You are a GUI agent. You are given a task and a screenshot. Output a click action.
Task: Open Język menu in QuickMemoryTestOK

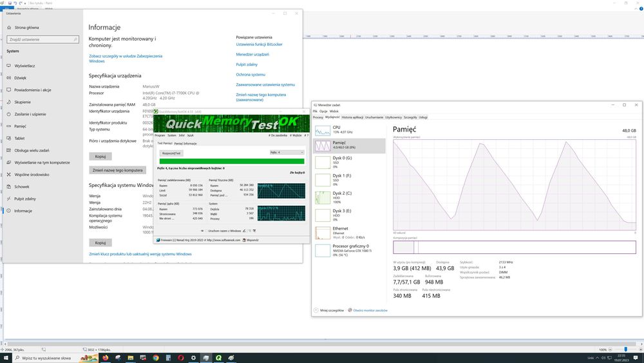[x=190, y=135]
